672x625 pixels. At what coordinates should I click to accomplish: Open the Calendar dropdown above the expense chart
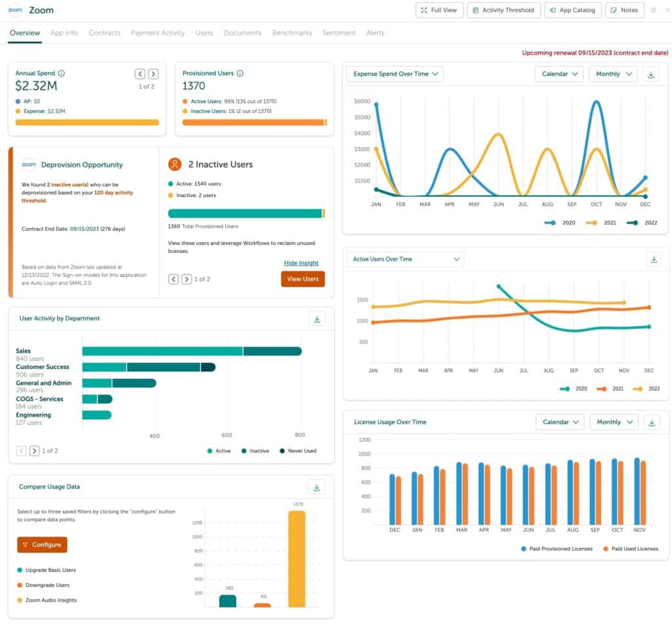pos(558,74)
